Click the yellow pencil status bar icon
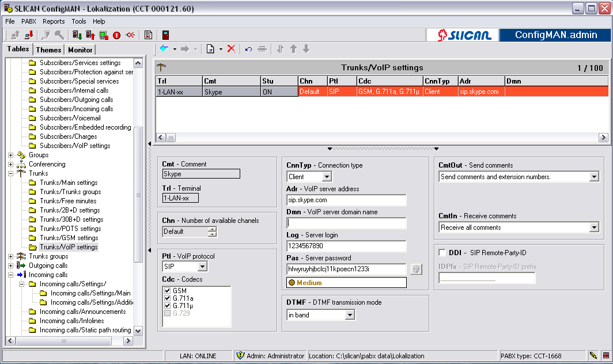Viewport: 613px width, 364px height. (x=593, y=355)
